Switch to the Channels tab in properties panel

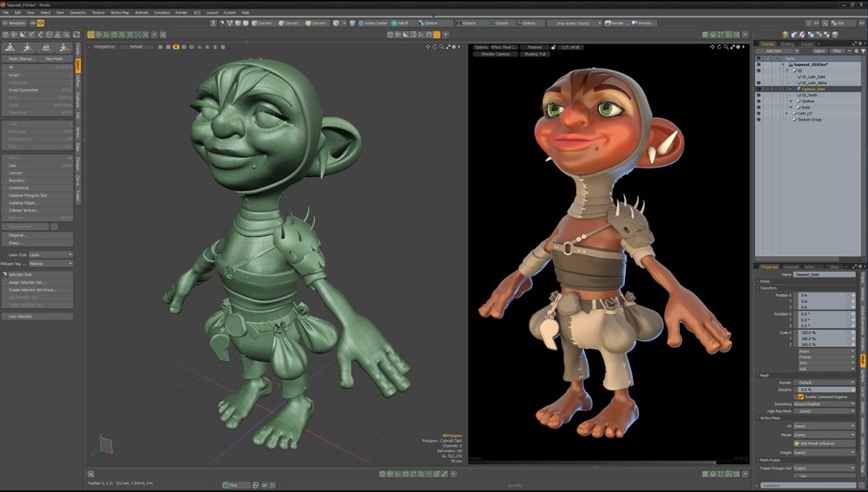[791, 266]
